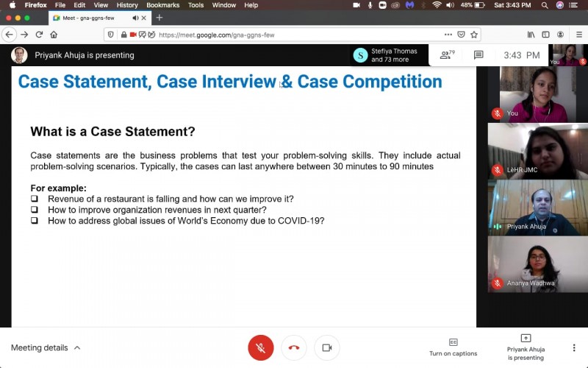
Task: Unmute the microphone in Meet
Action: (261, 347)
